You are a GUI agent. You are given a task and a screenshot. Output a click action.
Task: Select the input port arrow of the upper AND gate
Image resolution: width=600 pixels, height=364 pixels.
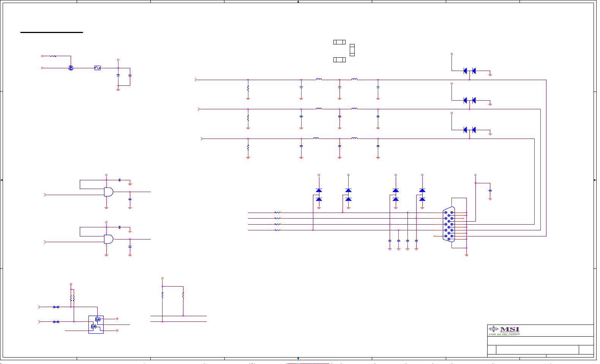[x=46, y=195]
